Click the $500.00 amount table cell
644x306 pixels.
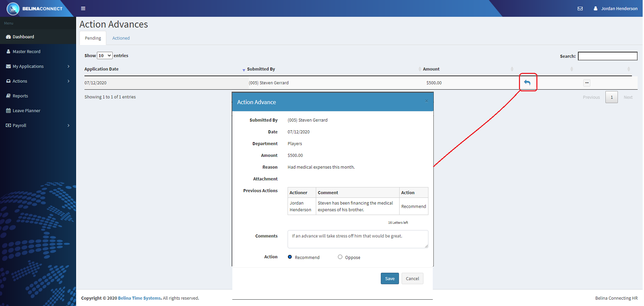[434, 83]
